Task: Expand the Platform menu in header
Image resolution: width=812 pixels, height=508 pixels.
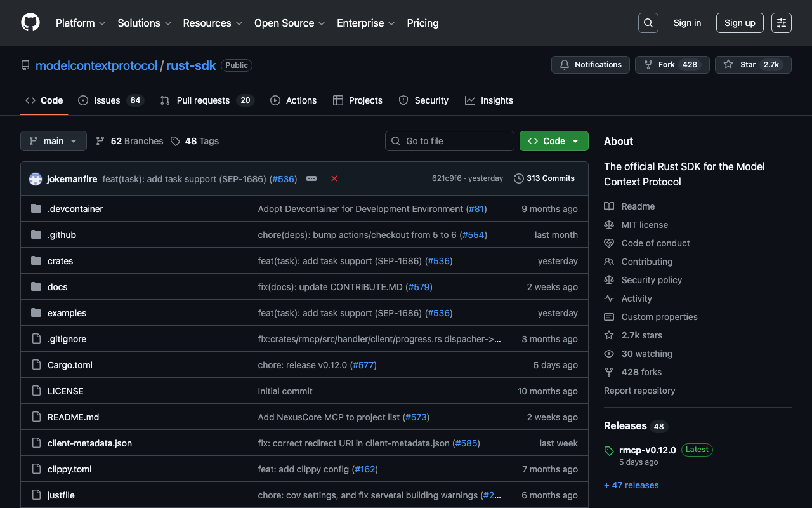Action: coord(81,23)
